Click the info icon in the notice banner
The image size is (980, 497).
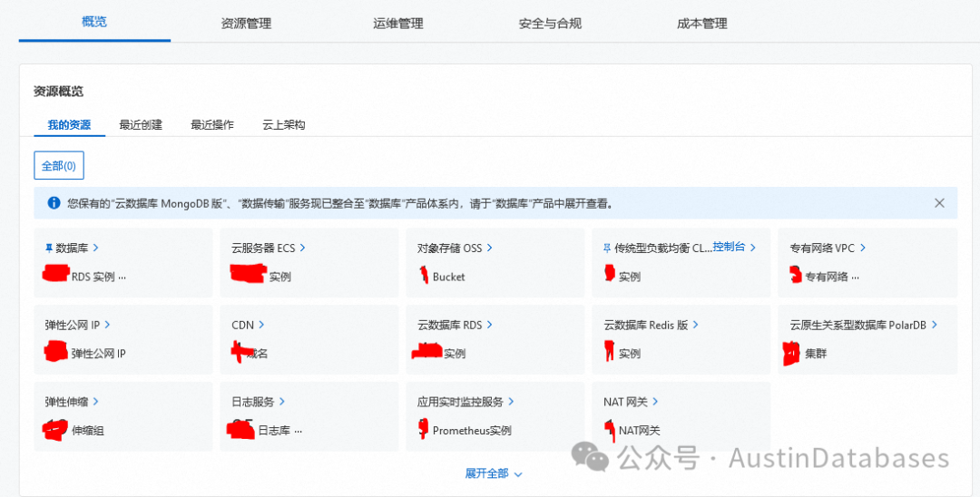pyautogui.click(x=54, y=203)
